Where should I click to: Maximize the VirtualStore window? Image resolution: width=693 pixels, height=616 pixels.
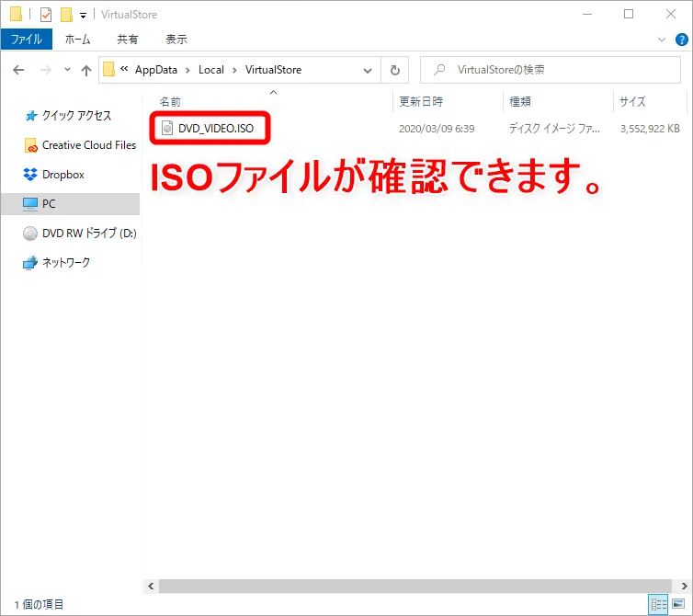[629, 14]
